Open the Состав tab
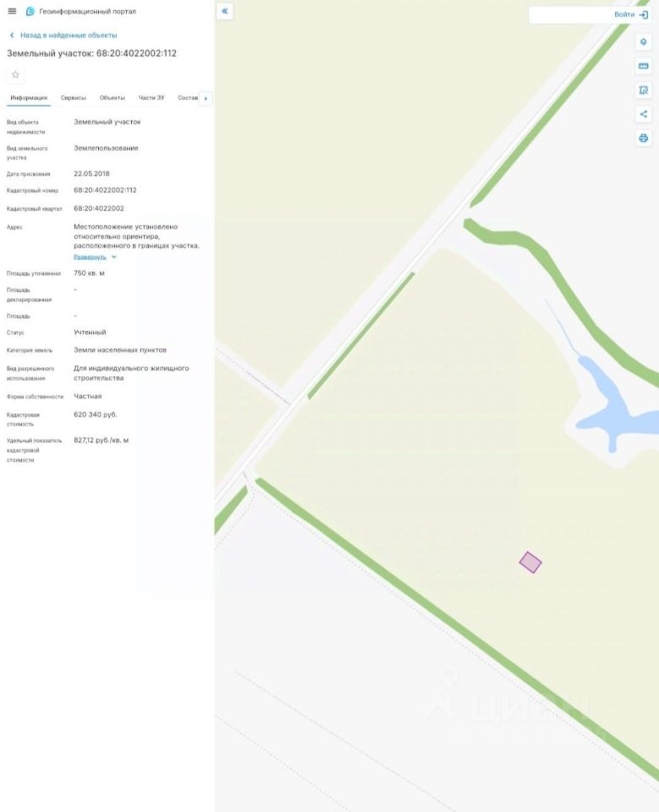659x812 pixels. coord(188,98)
